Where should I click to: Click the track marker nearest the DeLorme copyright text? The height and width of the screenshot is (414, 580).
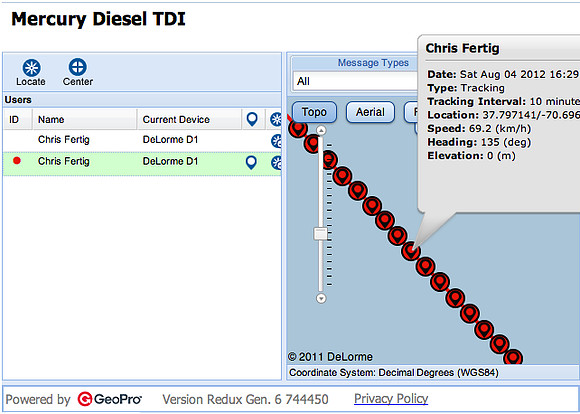point(513,357)
